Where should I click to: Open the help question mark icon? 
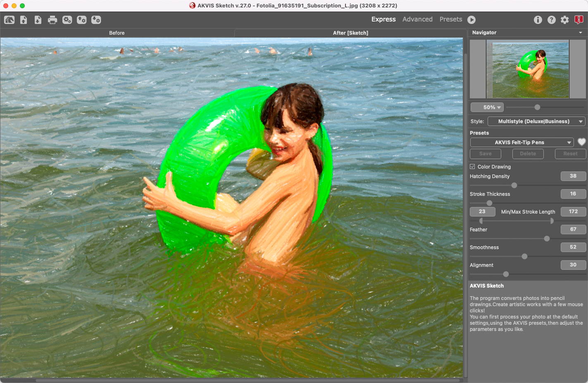(x=551, y=20)
